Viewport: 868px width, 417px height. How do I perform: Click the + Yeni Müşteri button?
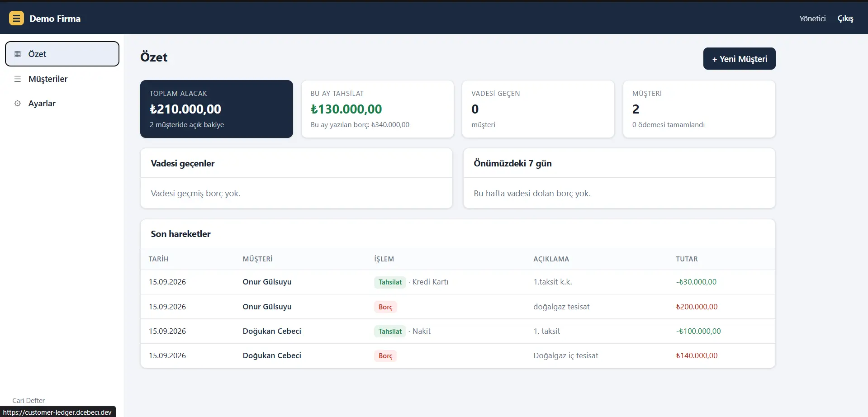click(x=739, y=59)
